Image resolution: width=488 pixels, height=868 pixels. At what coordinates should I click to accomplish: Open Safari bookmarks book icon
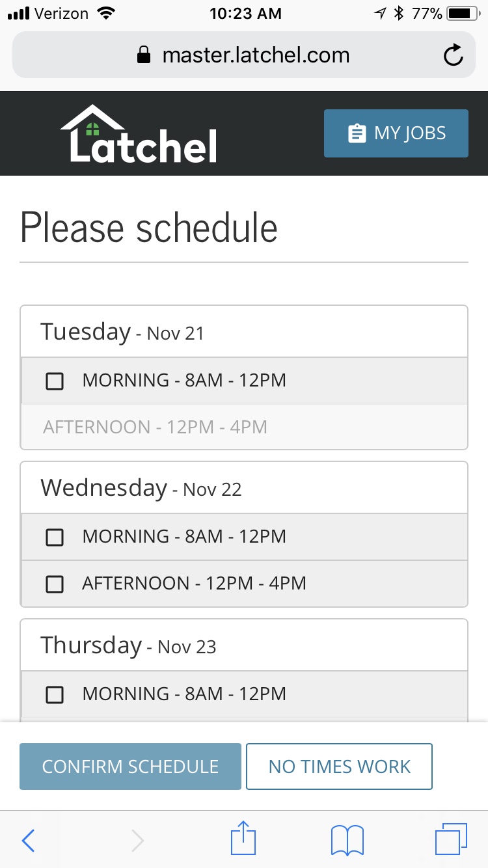[347, 841]
